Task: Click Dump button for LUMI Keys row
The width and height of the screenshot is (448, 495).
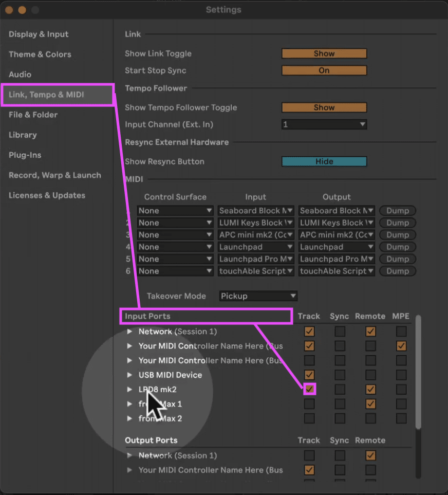Action: pos(398,223)
